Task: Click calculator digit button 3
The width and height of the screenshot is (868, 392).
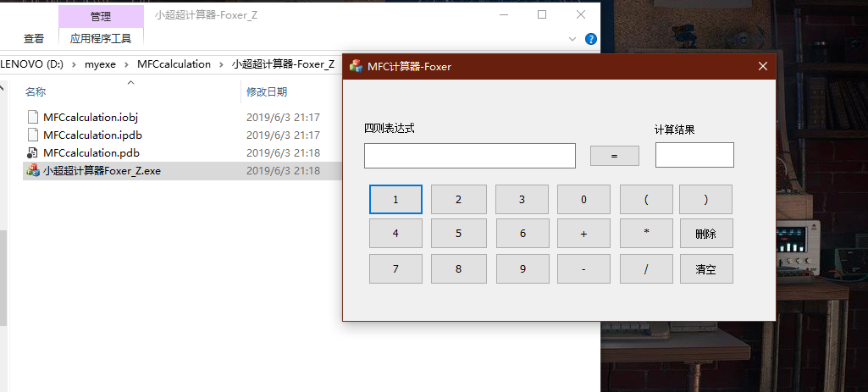Action: click(x=522, y=199)
